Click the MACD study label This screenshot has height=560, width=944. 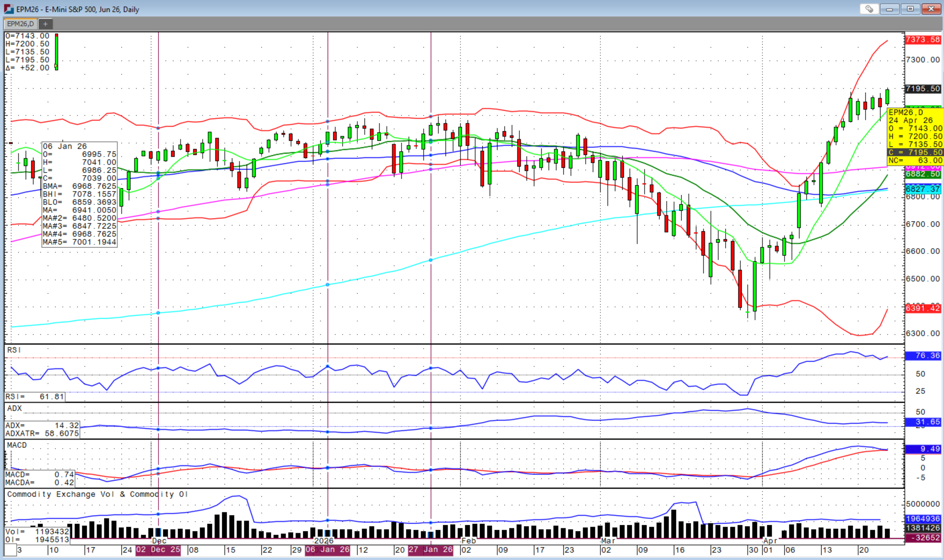pos(17,445)
